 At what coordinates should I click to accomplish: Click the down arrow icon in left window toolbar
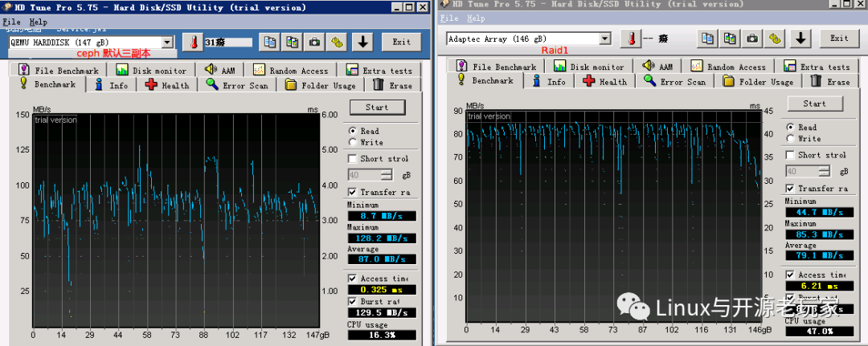pos(362,42)
